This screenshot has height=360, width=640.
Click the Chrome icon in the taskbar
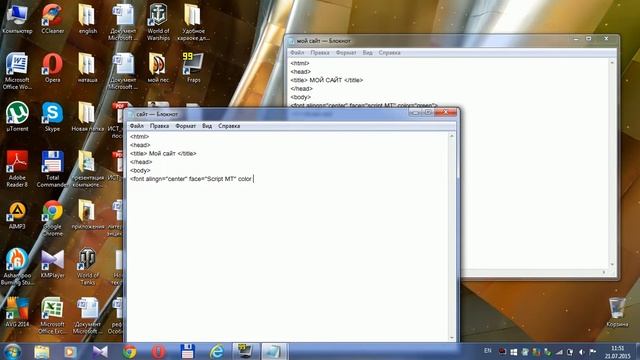[x=129, y=351]
